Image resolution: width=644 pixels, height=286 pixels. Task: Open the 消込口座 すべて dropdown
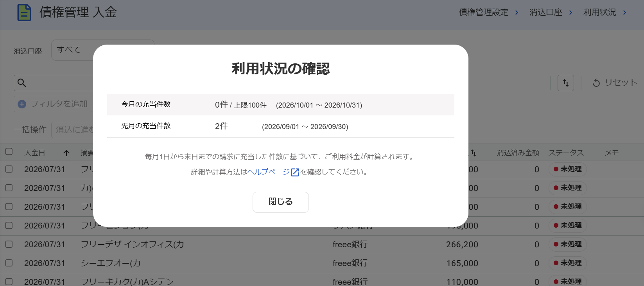[103, 50]
